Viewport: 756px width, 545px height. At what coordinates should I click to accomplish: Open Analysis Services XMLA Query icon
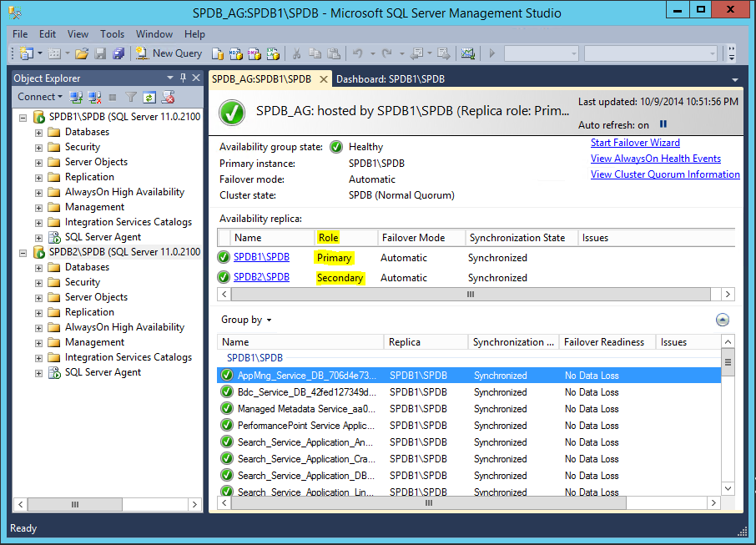click(273, 53)
